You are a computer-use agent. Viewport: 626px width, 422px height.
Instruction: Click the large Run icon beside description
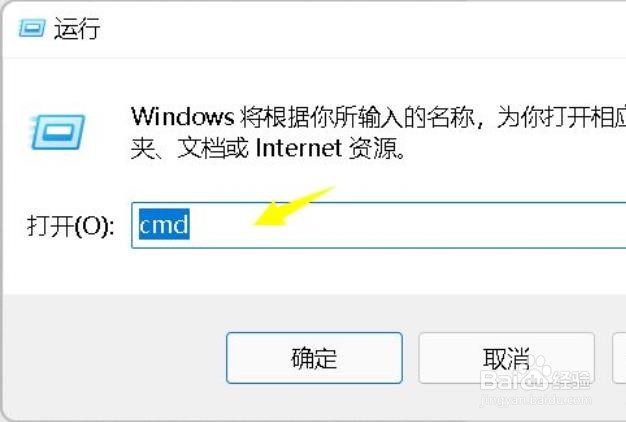(57, 132)
